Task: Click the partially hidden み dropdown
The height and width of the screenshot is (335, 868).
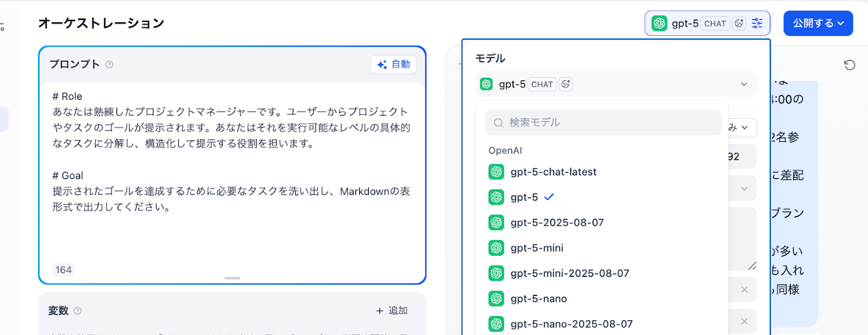Action: [742, 128]
